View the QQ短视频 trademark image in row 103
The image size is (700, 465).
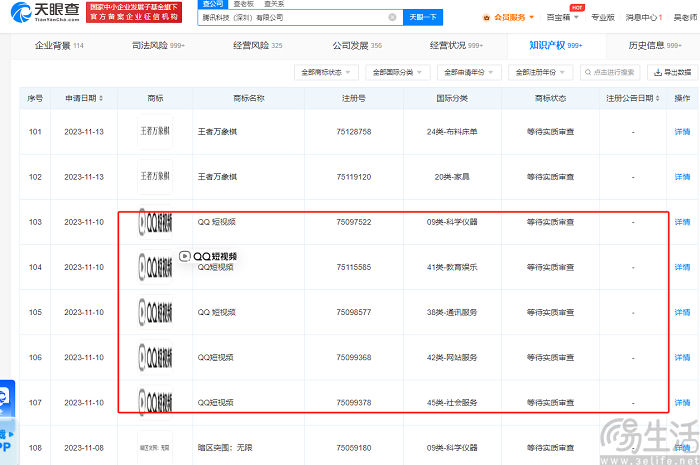click(155, 222)
